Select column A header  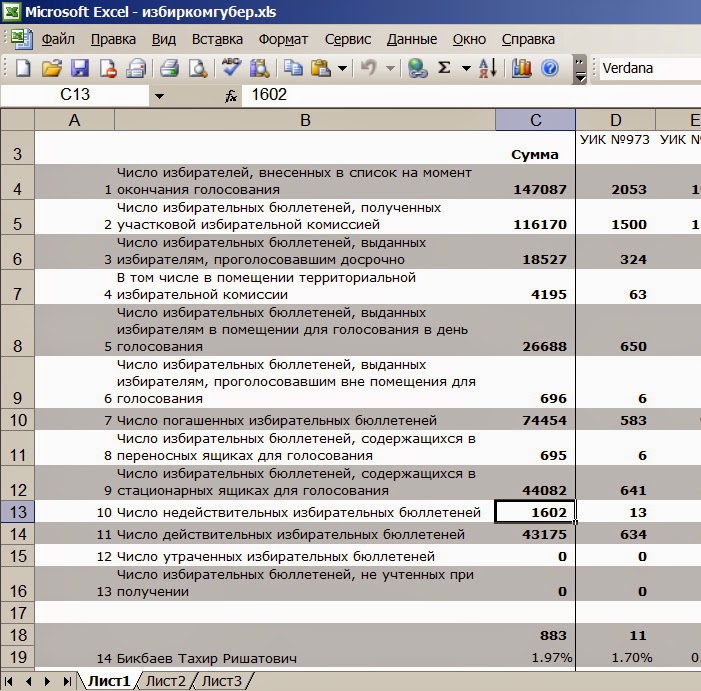[x=74, y=120]
